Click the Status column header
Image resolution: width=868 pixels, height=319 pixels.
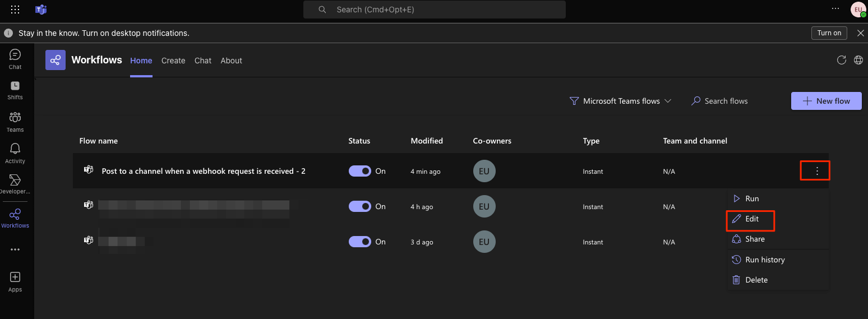tap(359, 141)
